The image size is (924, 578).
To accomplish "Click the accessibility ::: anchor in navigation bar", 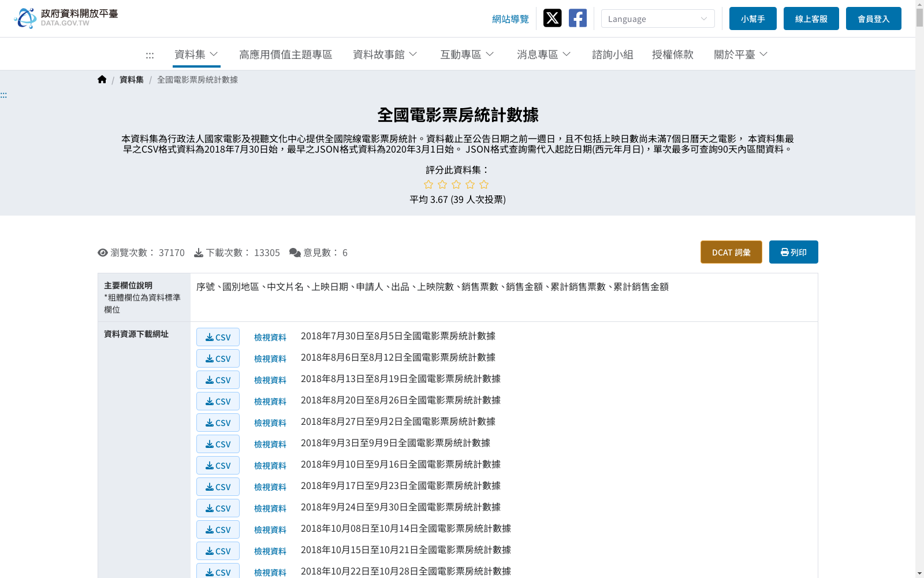I will tap(150, 55).
